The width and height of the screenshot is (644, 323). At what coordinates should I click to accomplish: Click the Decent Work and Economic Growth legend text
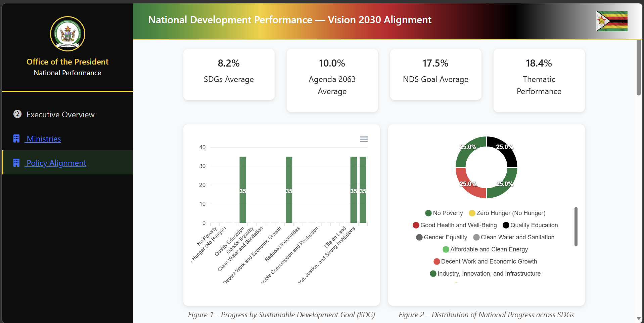point(489,261)
